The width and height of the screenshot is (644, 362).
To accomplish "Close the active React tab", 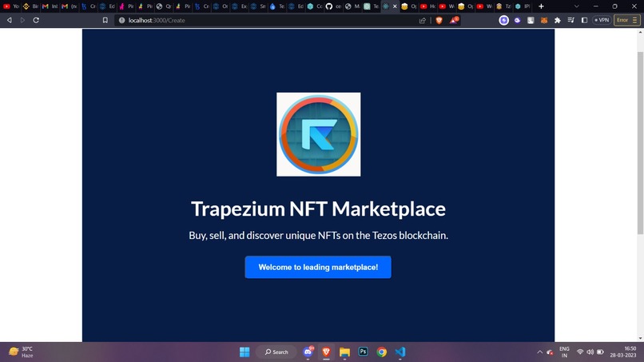I will 395,6.
